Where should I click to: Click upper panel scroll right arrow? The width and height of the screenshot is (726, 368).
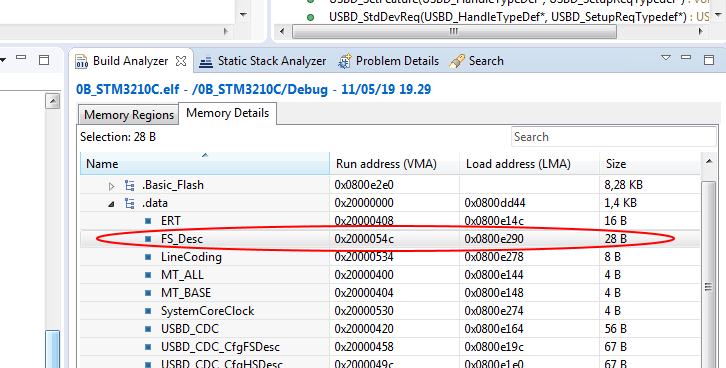click(x=701, y=32)
